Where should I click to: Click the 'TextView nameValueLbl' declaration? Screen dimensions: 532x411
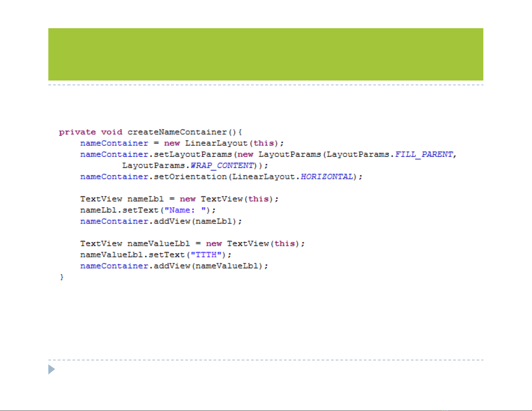tap(135, 244)
